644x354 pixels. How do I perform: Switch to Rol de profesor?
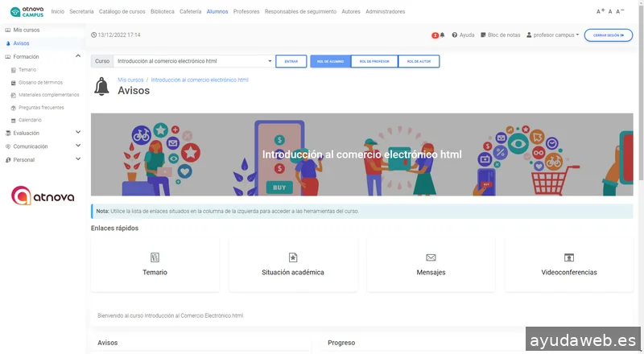[374, 61]
